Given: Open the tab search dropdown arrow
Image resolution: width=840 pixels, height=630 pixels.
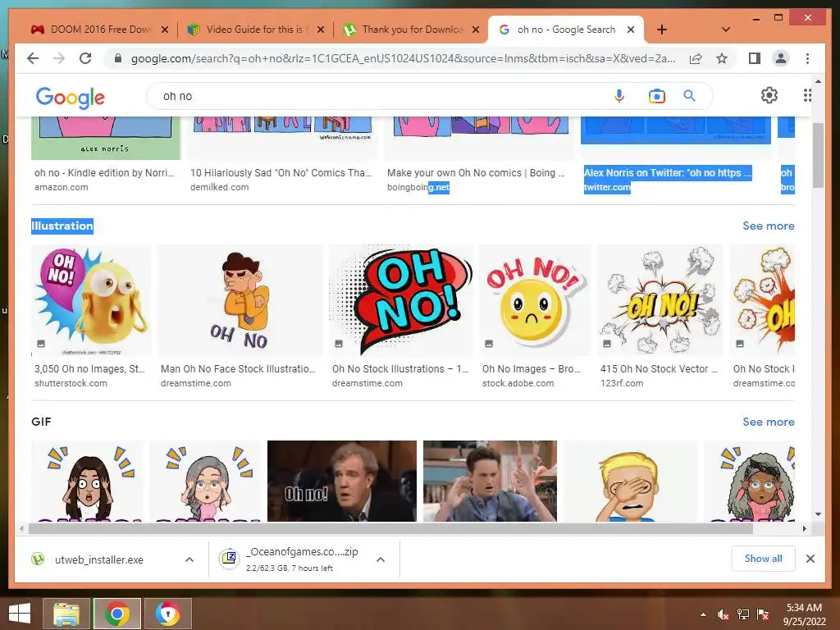Looking at the screenshot, I should 726,30.
